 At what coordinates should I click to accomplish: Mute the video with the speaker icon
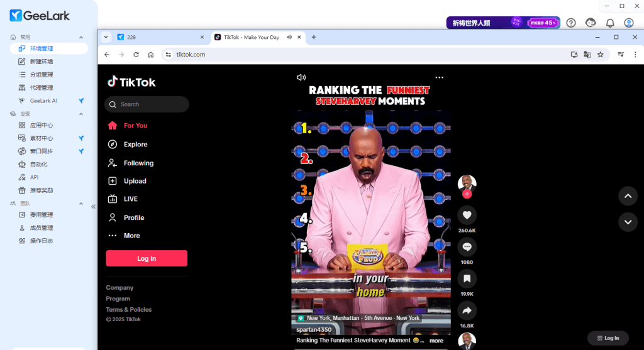[x=301, y=77]
